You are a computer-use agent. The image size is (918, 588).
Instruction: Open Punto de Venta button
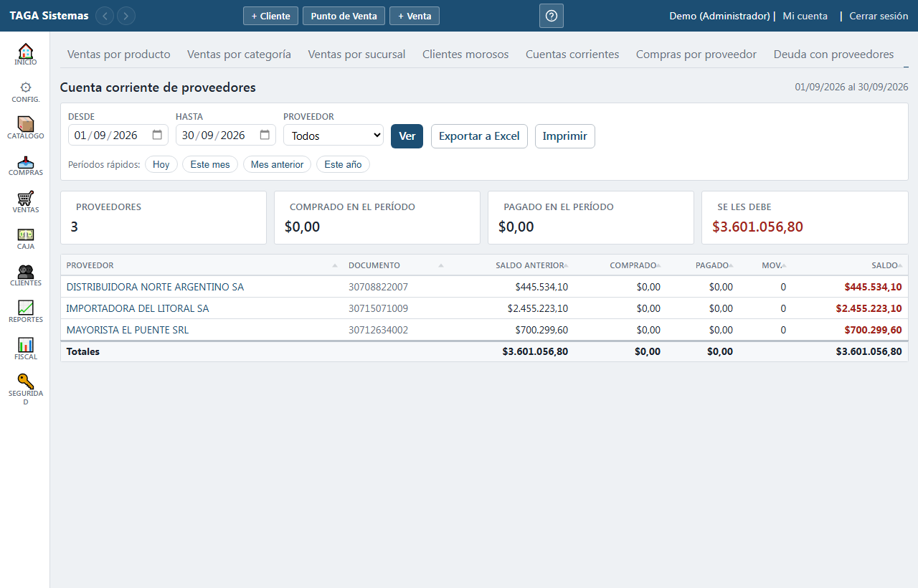click(344, 16)
